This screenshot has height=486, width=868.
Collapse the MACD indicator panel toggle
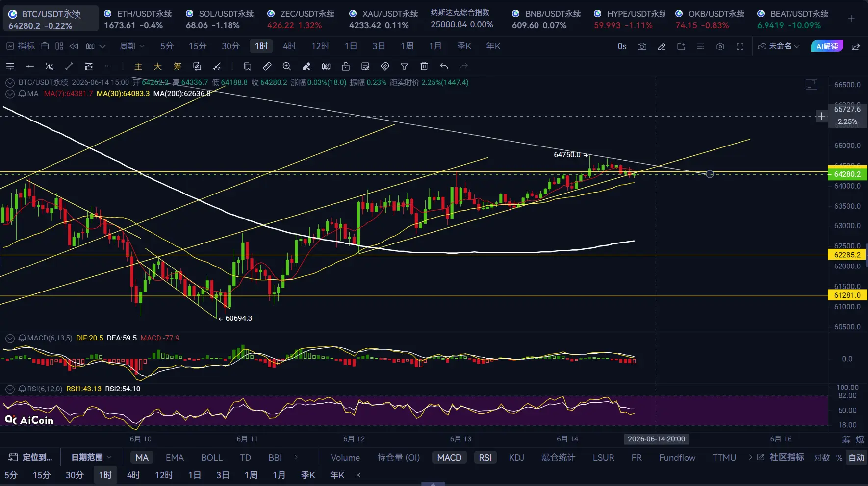9,338
